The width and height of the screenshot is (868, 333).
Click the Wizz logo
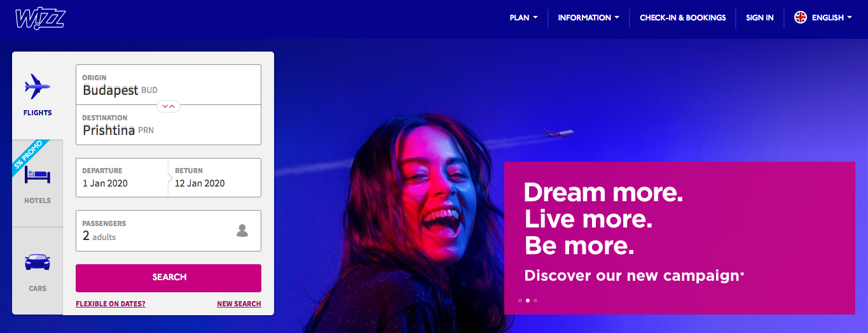[x=40, y=18]
